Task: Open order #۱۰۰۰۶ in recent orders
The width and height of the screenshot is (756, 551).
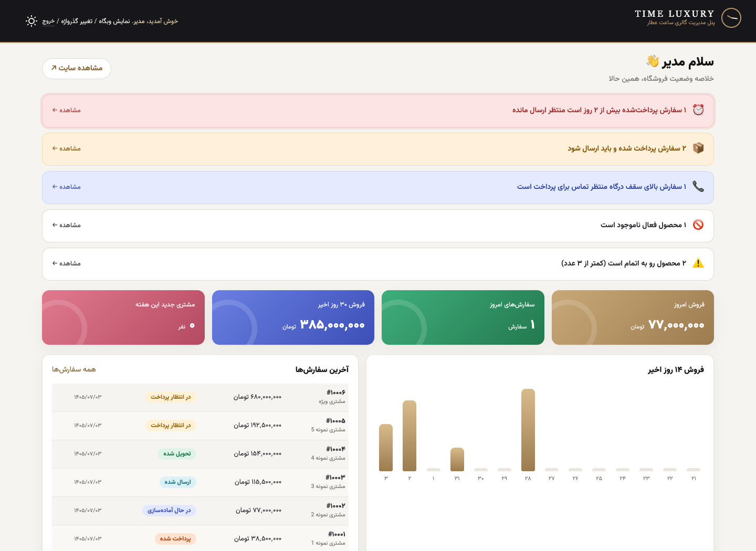Action: pos(335,393)
